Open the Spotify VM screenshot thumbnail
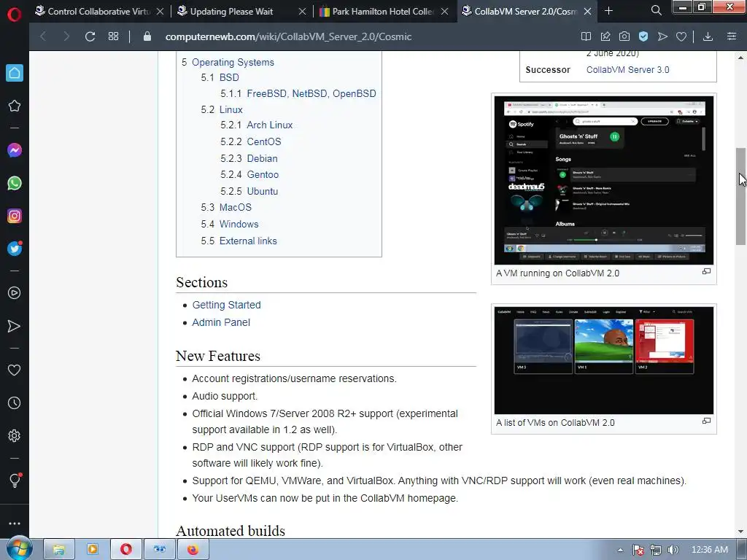747x560 pixels. (x=603, y=180)
